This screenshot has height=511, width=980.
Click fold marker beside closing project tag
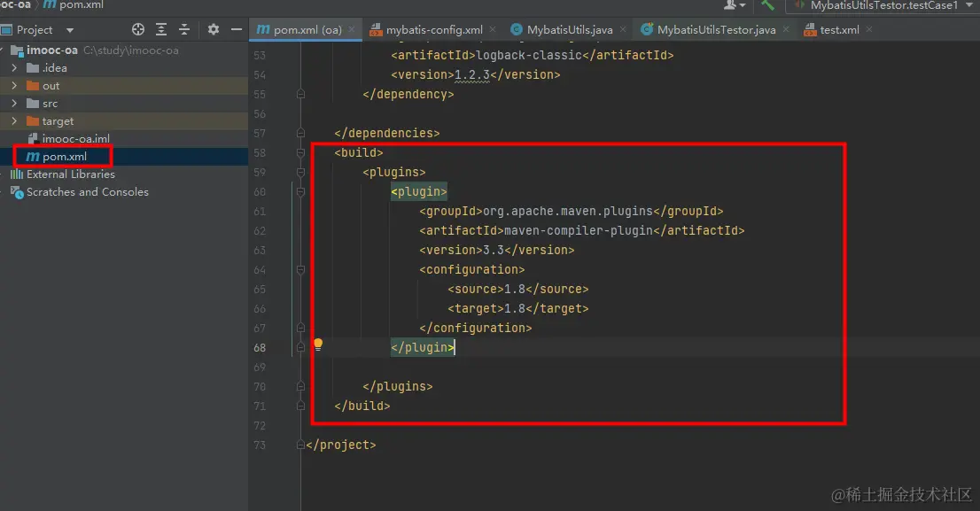300,445
